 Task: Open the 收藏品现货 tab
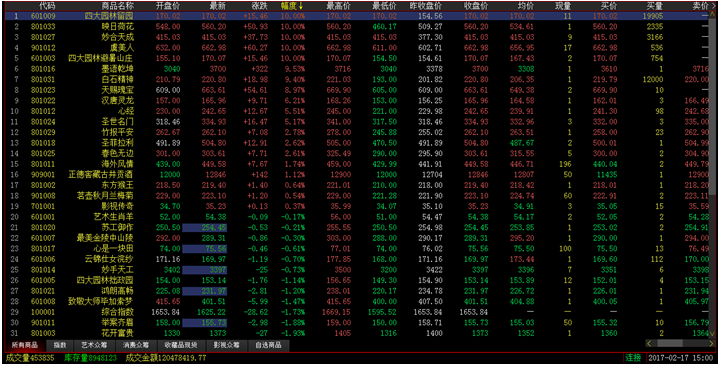pyautogui.click(x=181, y=345)
